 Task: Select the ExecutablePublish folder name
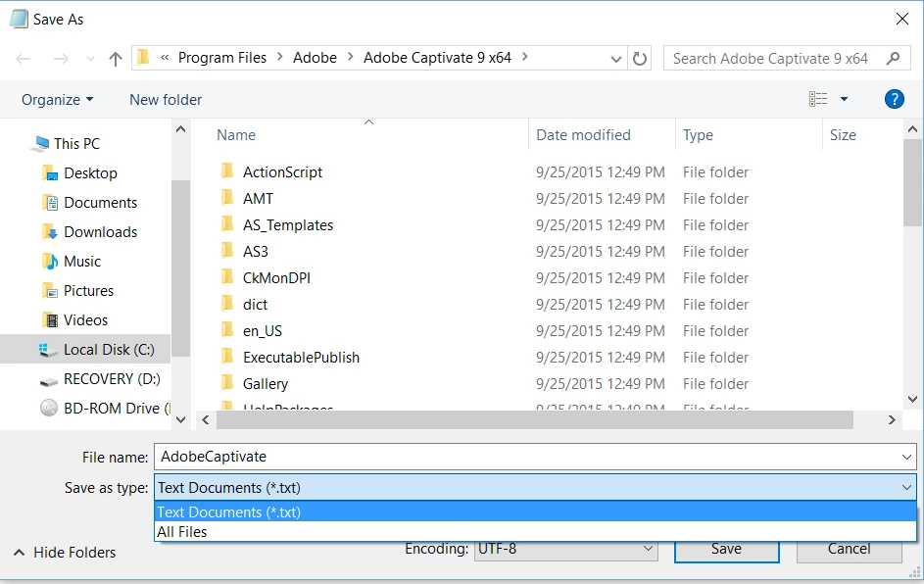(301, 357)
